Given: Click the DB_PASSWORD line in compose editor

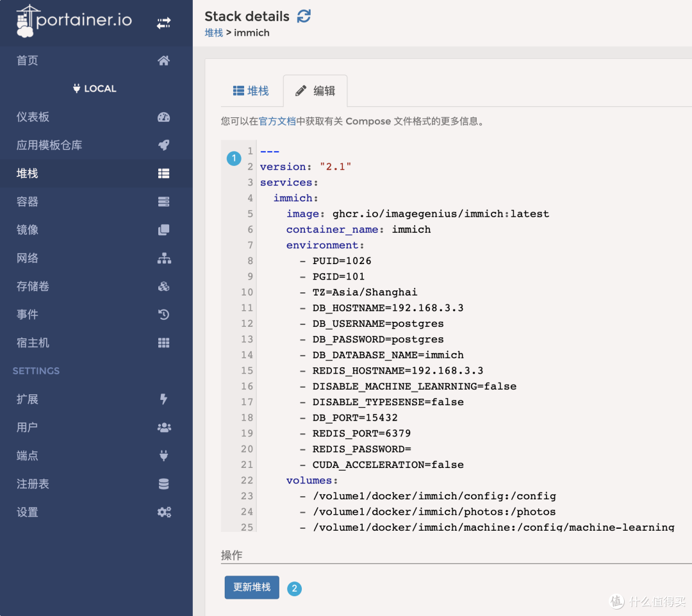Looking at the screenshot, I should coord(378,339).
